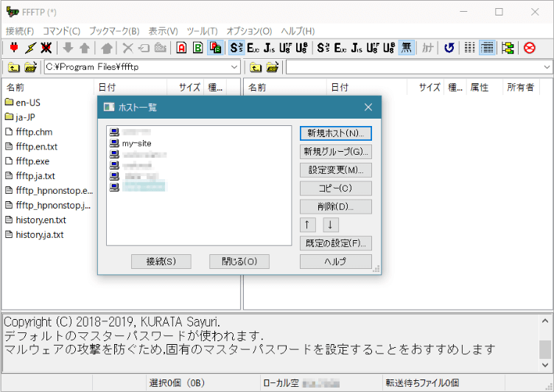Sort remote list by 所有者 column header
This screenshot has width=554, height=392.
coord(521,87)
